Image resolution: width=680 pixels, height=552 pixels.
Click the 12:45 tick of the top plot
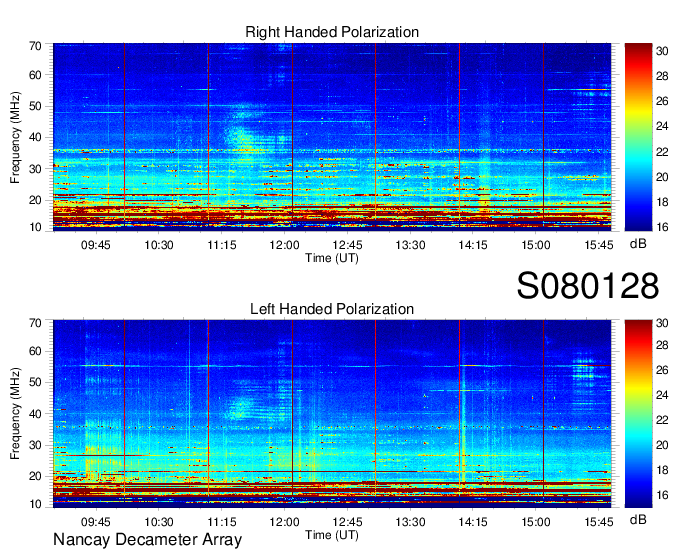347,245
